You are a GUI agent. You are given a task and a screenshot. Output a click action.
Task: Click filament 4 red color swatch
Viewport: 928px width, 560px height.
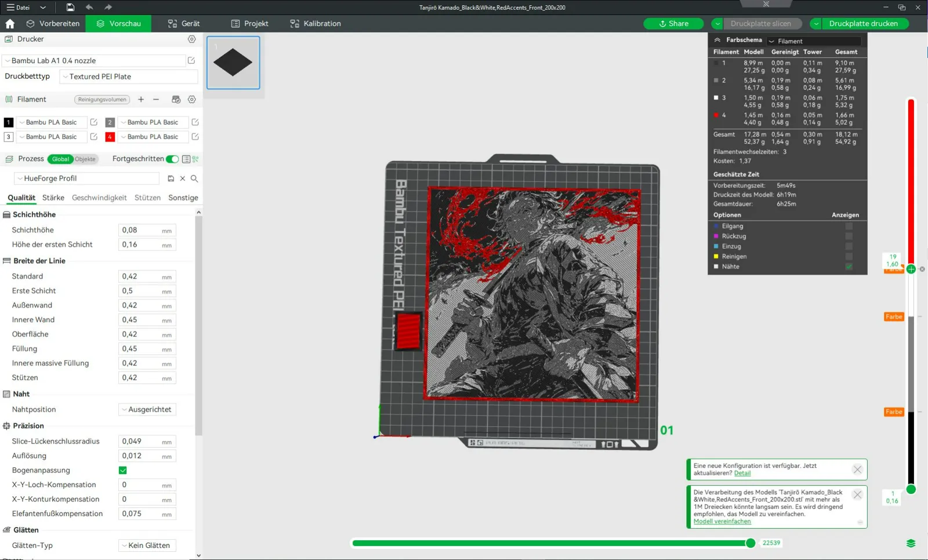pyautogui.click(x=110, y=137)
